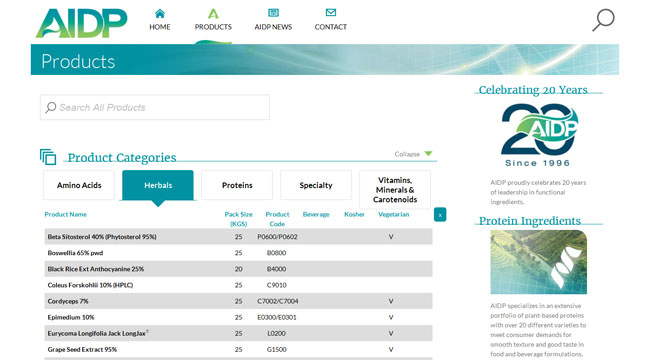The width and height of the screenshot is (650, 360).
Task: Click the Contact envelope icon
Action: pyautogui.click(x=331, y=12)
